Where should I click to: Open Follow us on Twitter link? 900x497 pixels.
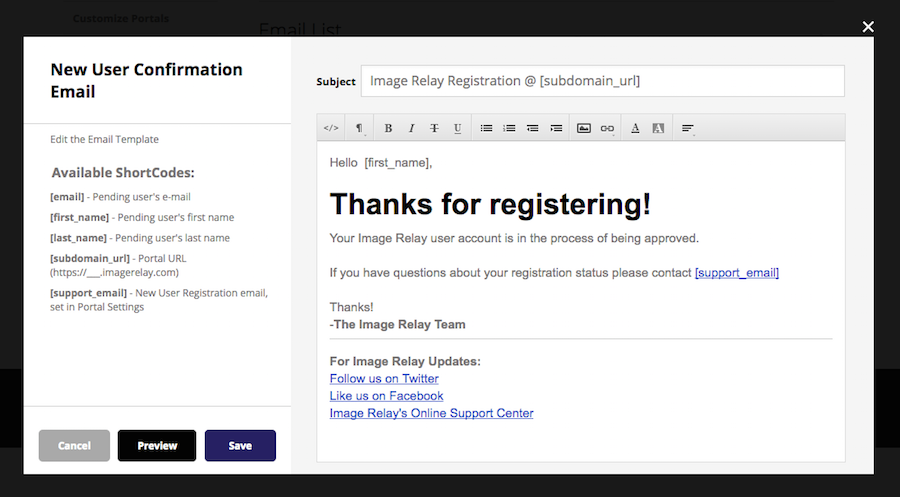pyautogui.click(x=384, y=379)
